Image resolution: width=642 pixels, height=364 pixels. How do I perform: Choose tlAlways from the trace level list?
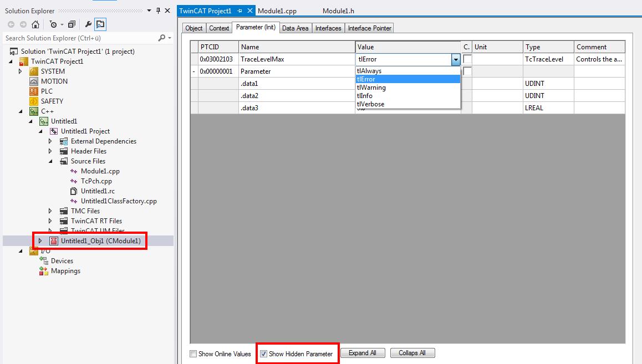pos(408,71)
